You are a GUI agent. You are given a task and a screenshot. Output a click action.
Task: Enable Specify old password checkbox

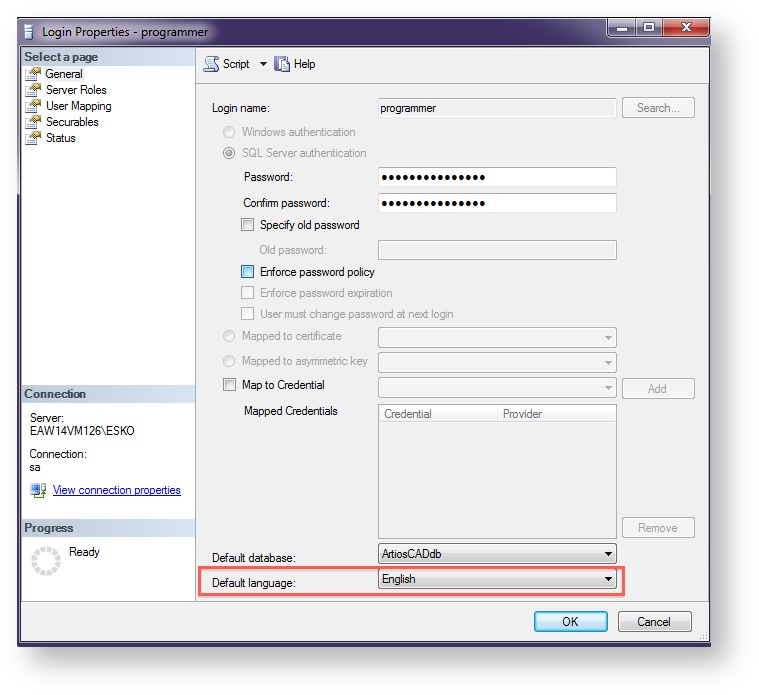click(x=248, y=225)
